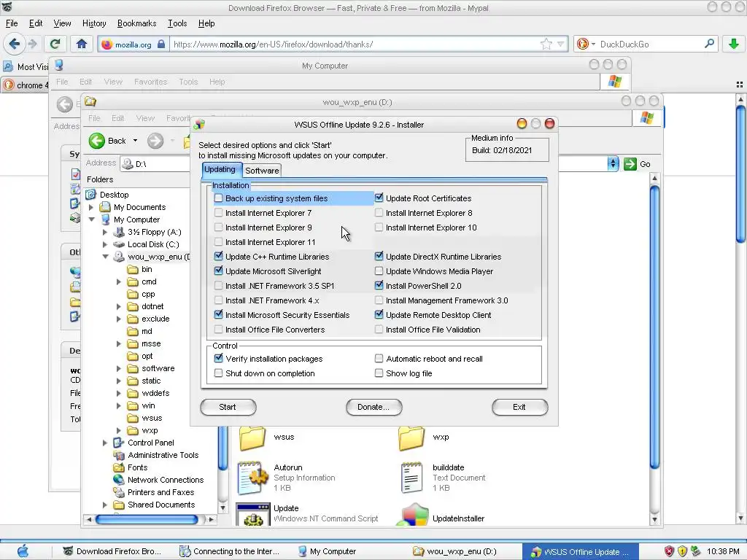Expand the My Documents tree node
747x560 pixels.
91,207
